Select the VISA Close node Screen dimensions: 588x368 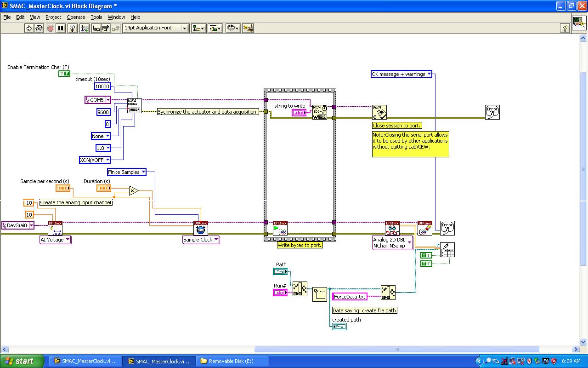coord(379,112)
